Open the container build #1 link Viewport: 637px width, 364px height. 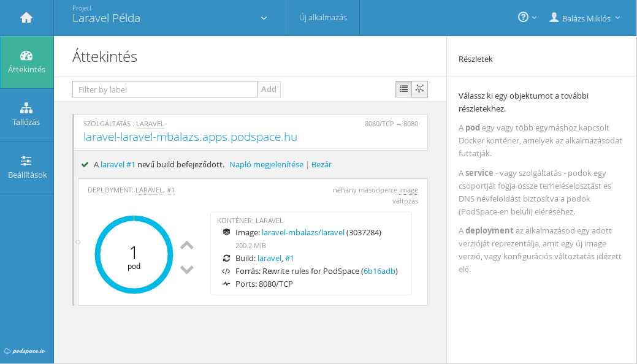click(x=289, y=259)
